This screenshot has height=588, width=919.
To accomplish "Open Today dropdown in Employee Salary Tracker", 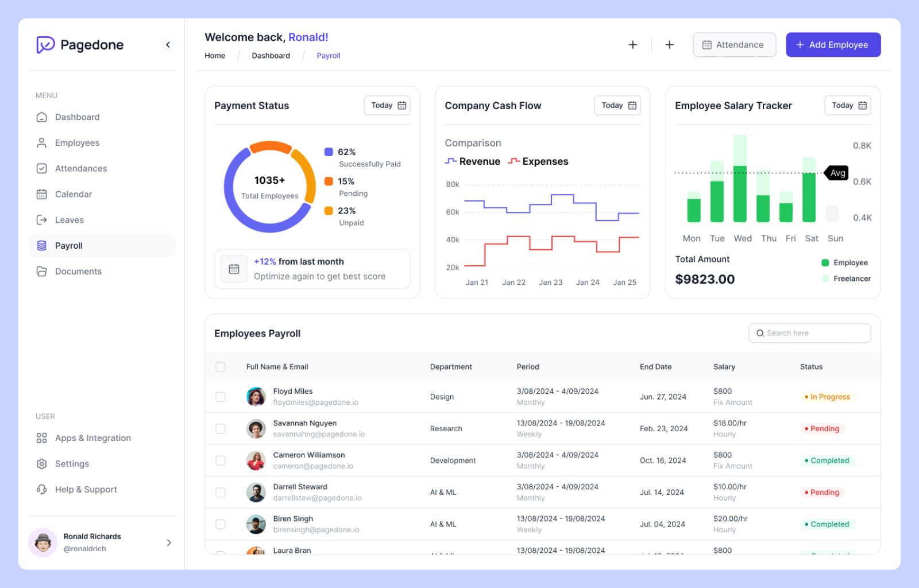I will click(x=848, y=106).
